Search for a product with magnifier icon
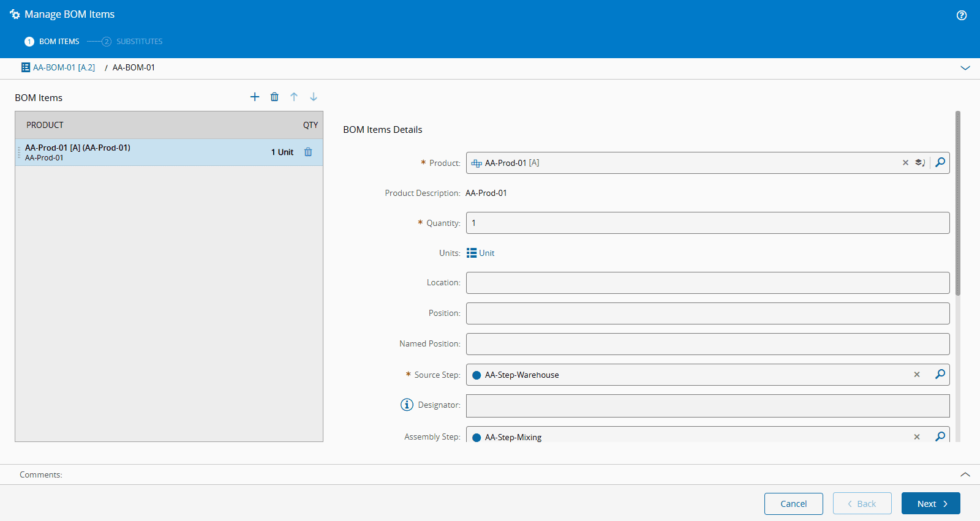Screen dimensions: 980x521 click(940, 162)
